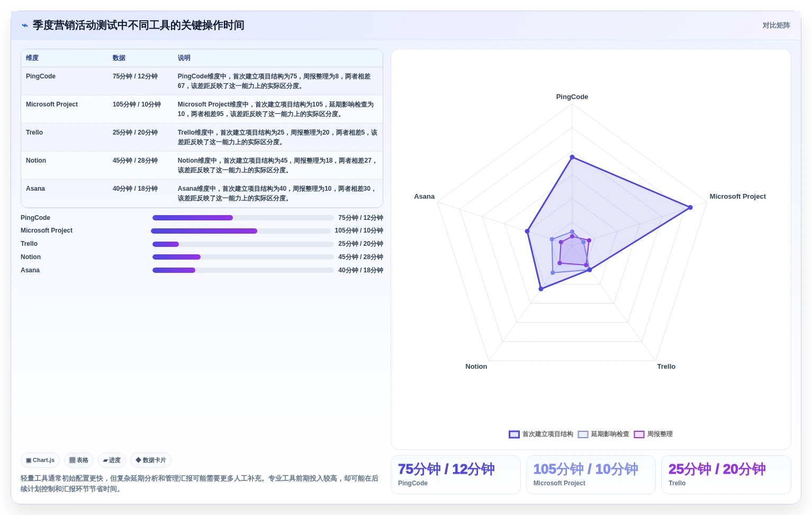Image resolution: width=812 pixels, height=515 pixels.
Task: Open the Trello 25分钟 / 20分钟 data card
Action: tap(726, 475)
